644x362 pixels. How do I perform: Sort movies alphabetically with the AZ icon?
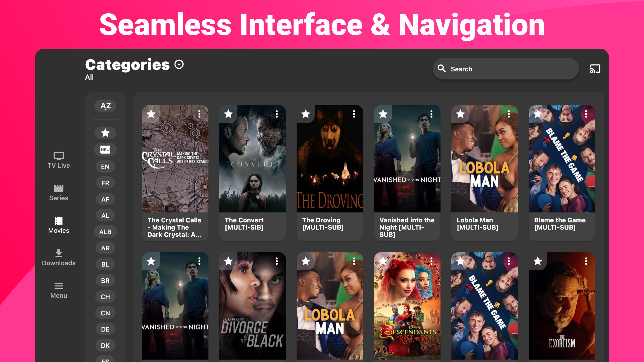(105, 106)
